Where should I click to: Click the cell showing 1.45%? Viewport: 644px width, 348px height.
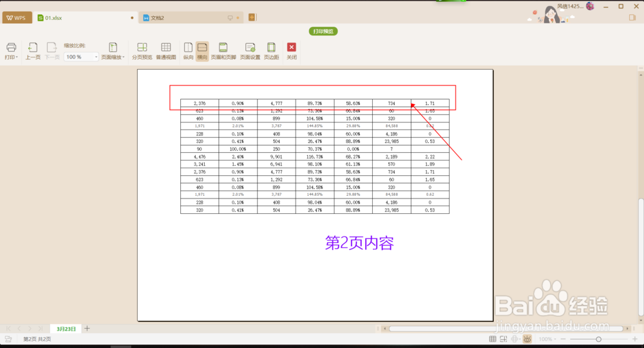pyautogui.click(x=238, y=164)
